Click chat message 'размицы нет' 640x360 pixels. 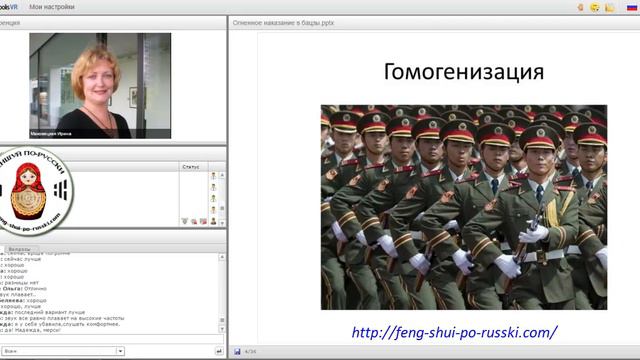(x=22, y=283)
